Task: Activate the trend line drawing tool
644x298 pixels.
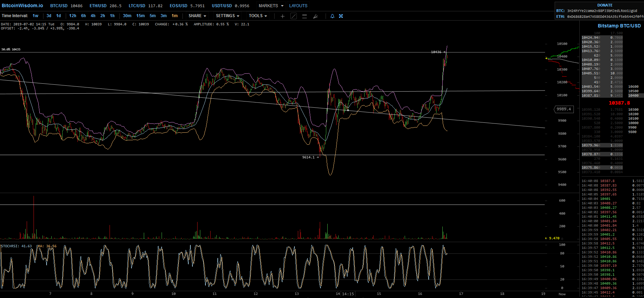Action: pyautogui.click(x=293, y=16)
